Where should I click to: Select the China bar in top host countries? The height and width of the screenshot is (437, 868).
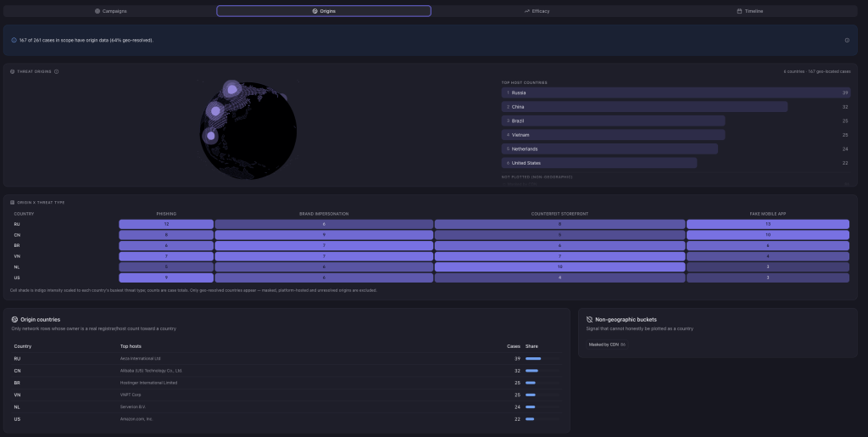click(644, 107)
